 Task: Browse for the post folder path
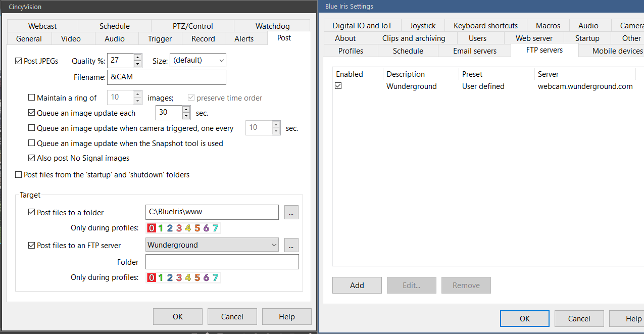click(291, 213)
